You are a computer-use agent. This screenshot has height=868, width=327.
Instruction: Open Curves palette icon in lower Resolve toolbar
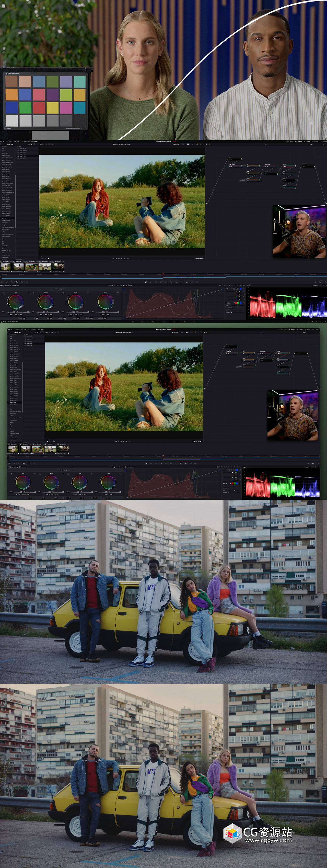146,464
